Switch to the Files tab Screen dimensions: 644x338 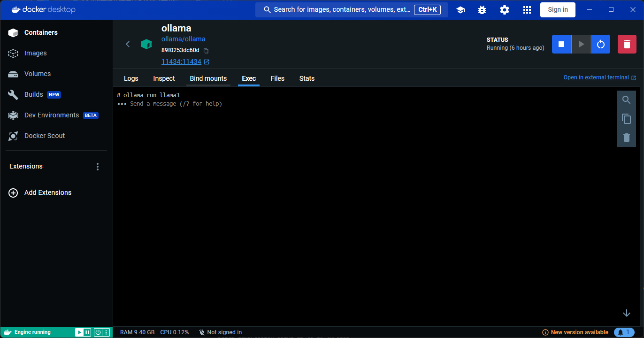277,78
